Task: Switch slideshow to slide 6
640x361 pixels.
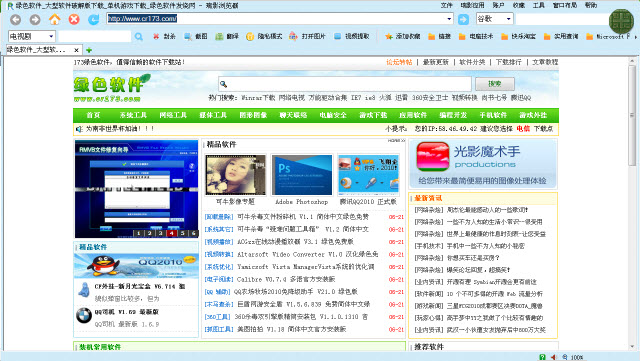Action: pos(193,233)
